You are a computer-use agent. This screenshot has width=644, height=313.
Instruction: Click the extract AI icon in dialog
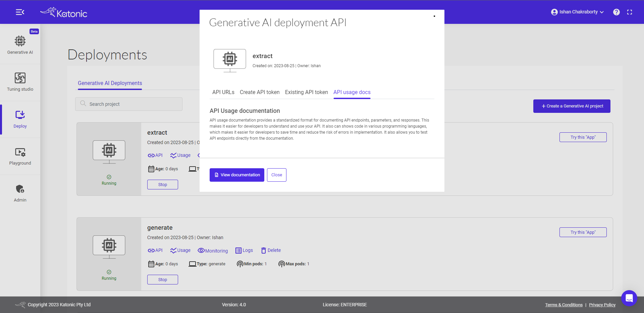click(x=230, y=60)
